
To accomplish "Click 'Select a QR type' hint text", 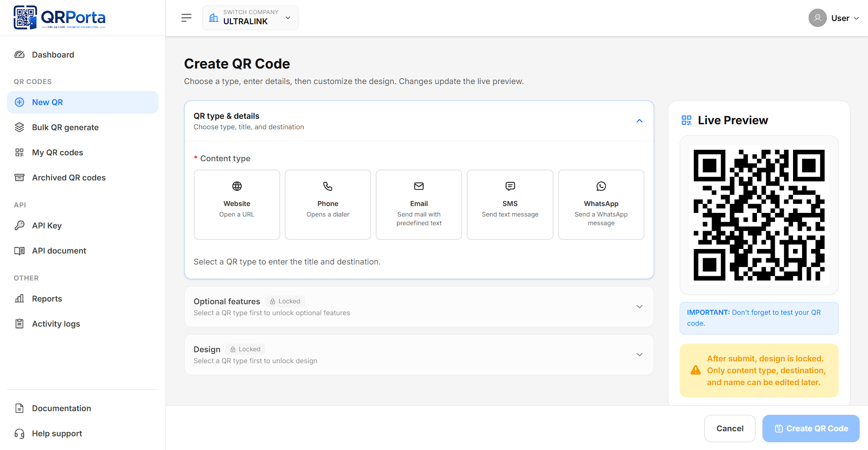I will [287, 262].
